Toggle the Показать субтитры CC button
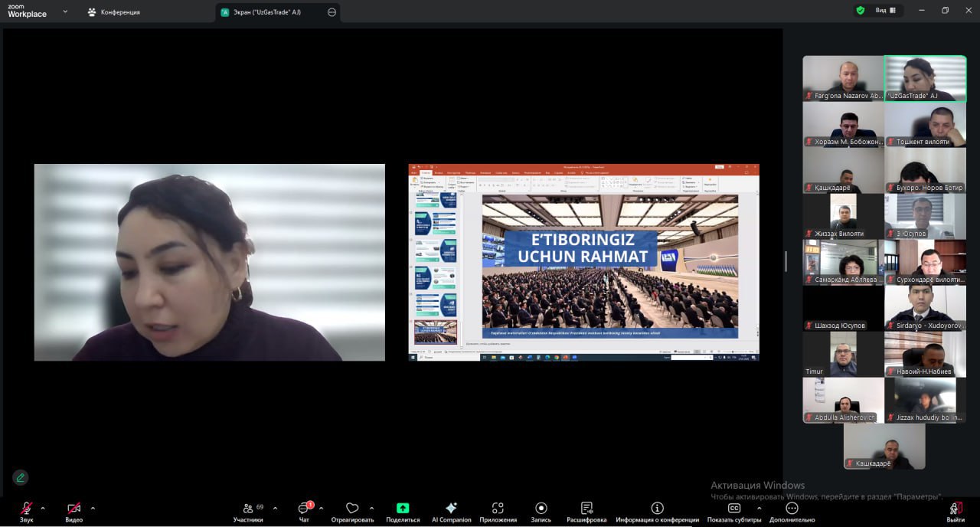 pyautogui.click(x=733, y=509)
